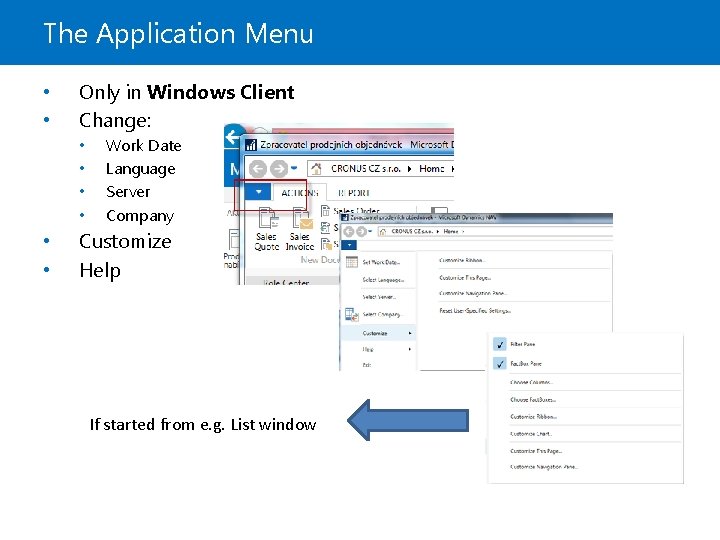Screen dimensions: 720x540
Task: Select Customize Ribbon below Choose FactBoxes
Action: [x=533, y=417]
